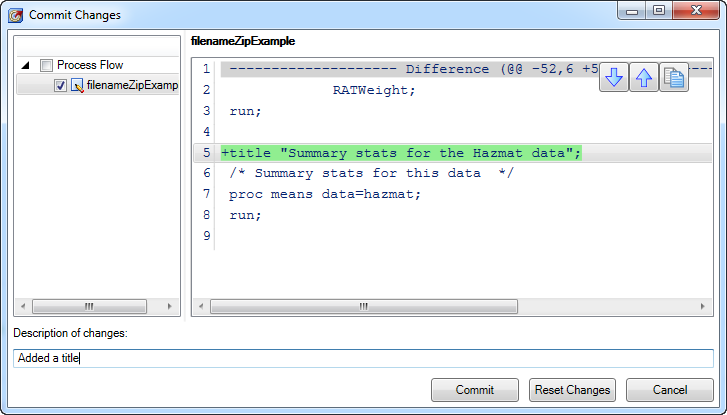Click the Commit Changes window title icon
Screen dimensions: 727x415
(x=15, y=15)
